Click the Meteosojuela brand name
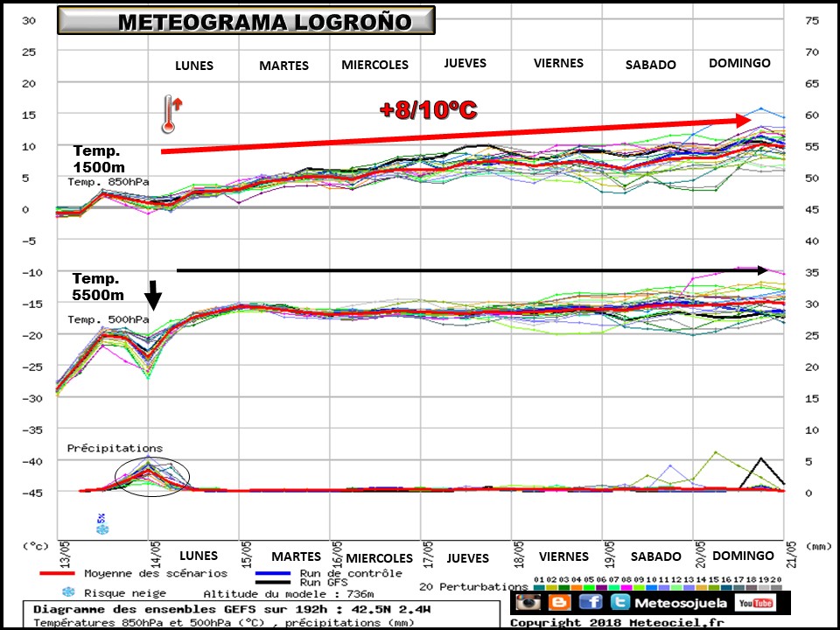This screenshot has width=840, height=630. click(681, 603)
